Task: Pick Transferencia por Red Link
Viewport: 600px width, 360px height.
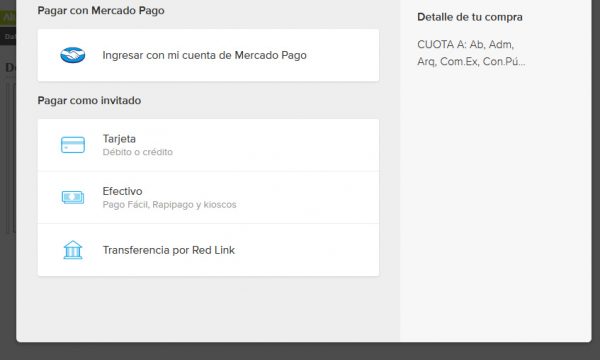Action: (208, 250)
